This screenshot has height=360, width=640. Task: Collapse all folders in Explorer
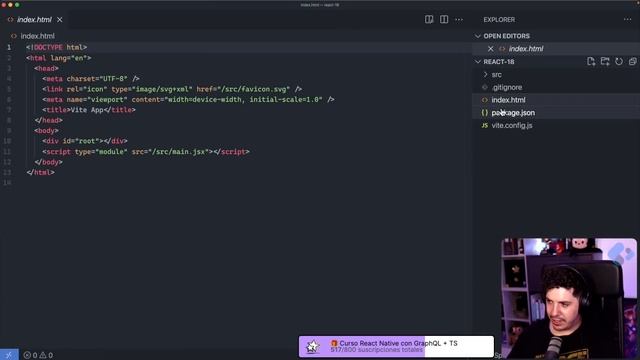pyautogui.click(x=632, y=61)
